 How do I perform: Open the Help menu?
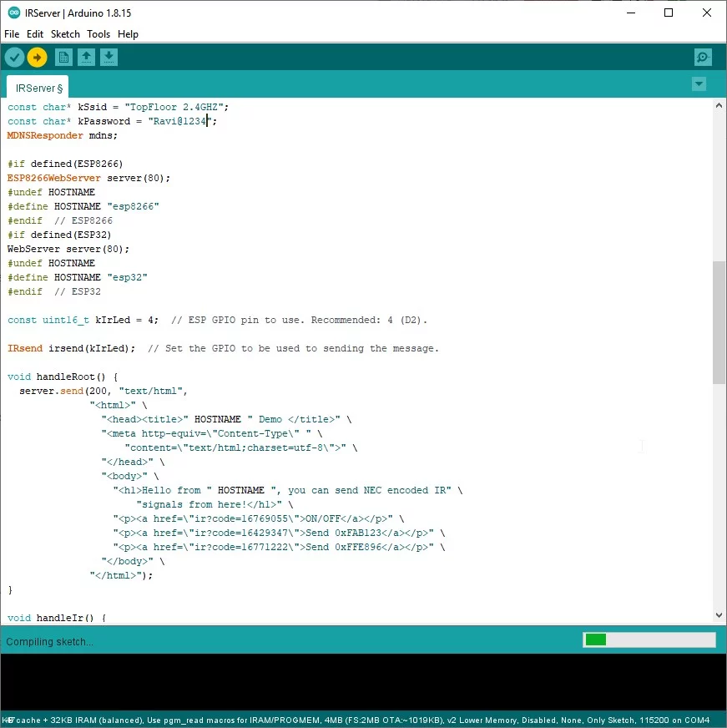(128, 34)
